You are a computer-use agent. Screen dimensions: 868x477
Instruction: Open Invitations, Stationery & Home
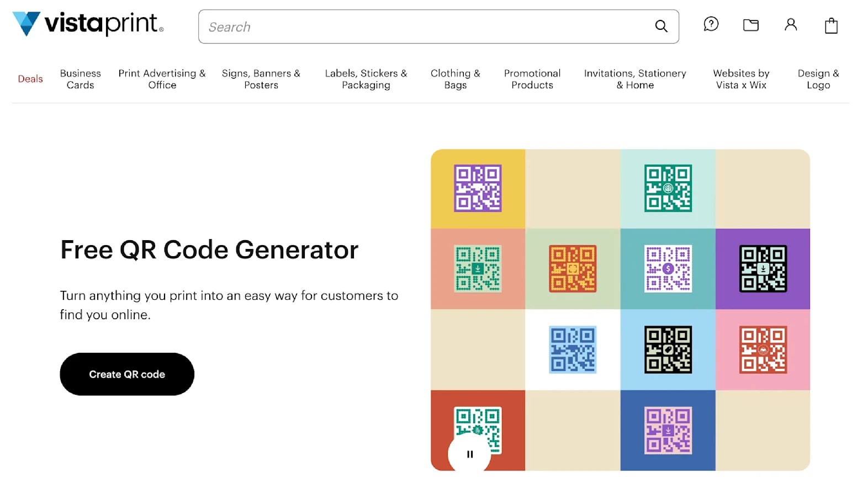point(635,78)
